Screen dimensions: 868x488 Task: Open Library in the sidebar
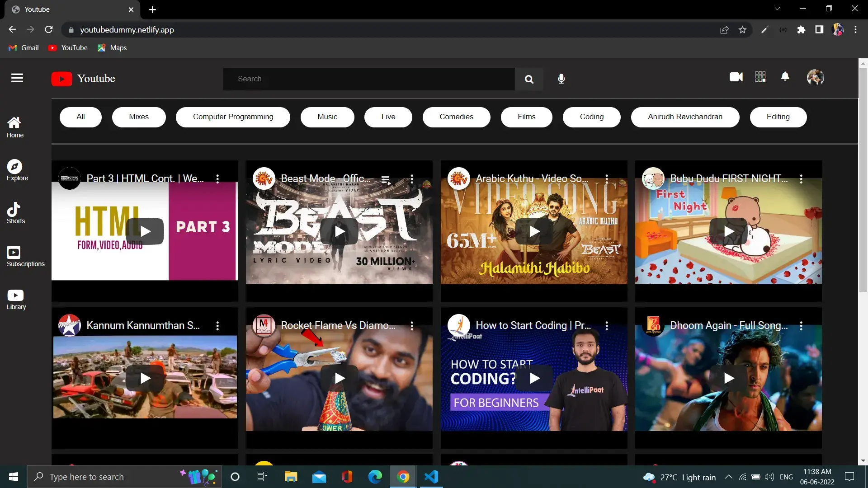click(x=16, y=299)
